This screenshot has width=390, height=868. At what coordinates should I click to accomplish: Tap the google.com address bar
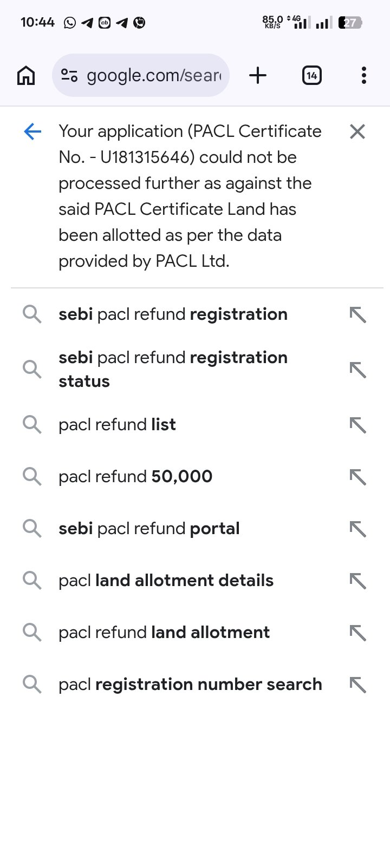154,75
